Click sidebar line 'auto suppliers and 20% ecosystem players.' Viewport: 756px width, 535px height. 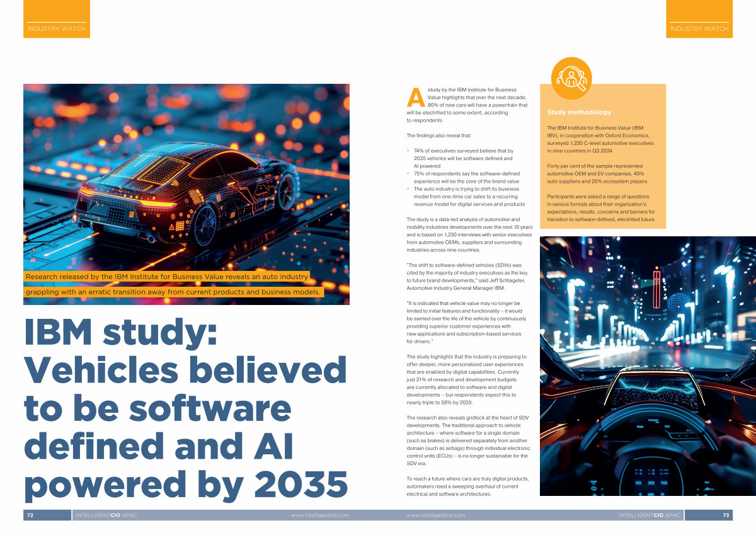coord(598,181)
